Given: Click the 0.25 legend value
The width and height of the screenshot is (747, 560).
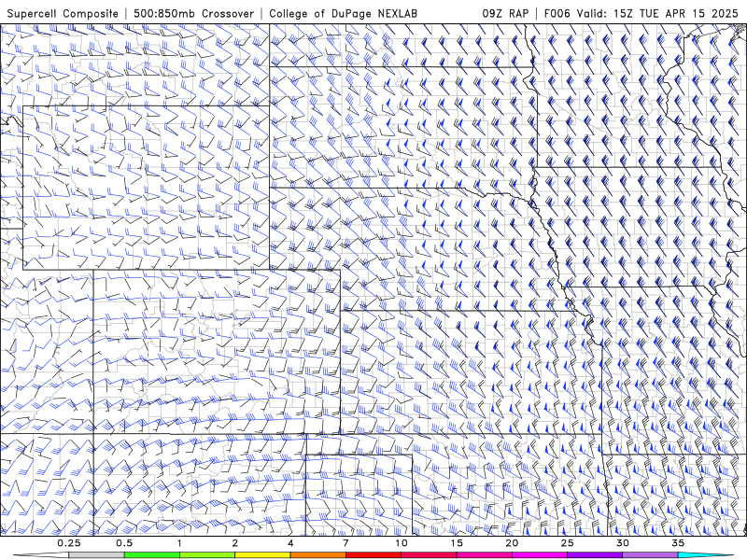Looking at the screenshot, I should pos(69,543).
